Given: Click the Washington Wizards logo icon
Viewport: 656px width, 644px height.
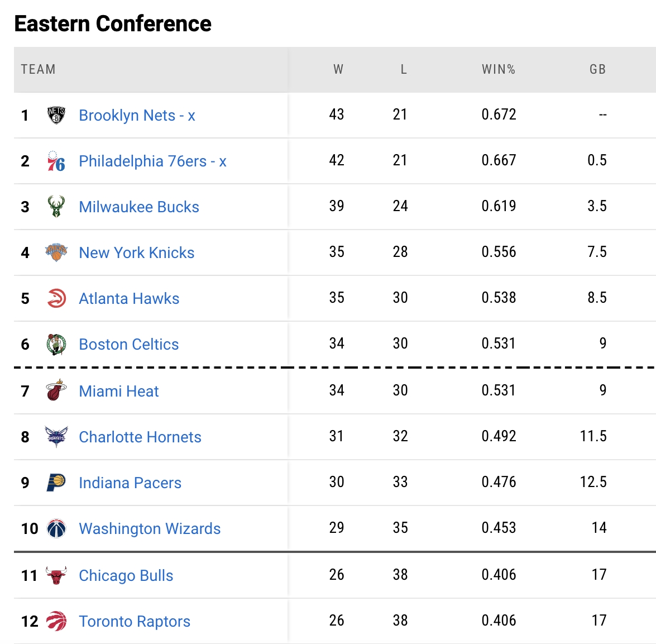Looking at the screenshot, I should [x=56, y=528].
